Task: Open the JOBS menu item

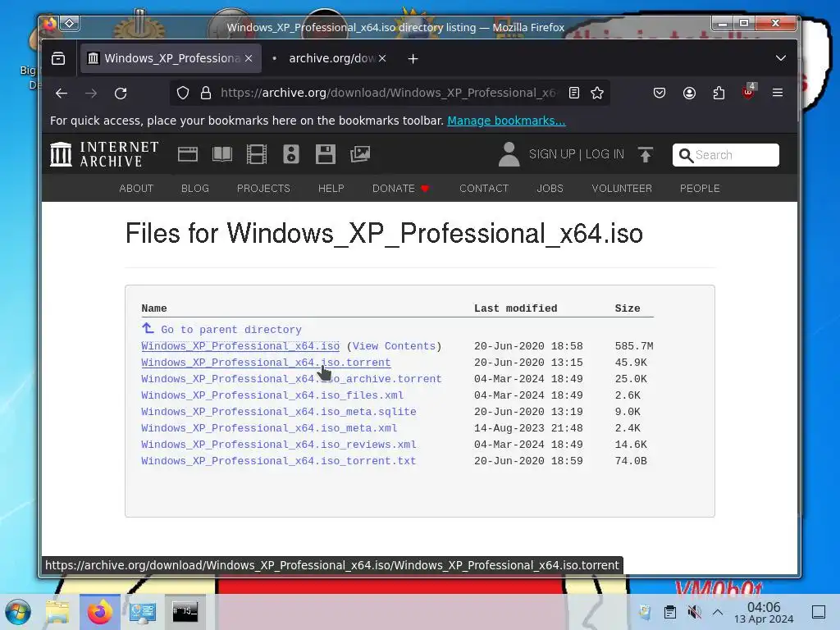Action: click(x=550, y=189)
